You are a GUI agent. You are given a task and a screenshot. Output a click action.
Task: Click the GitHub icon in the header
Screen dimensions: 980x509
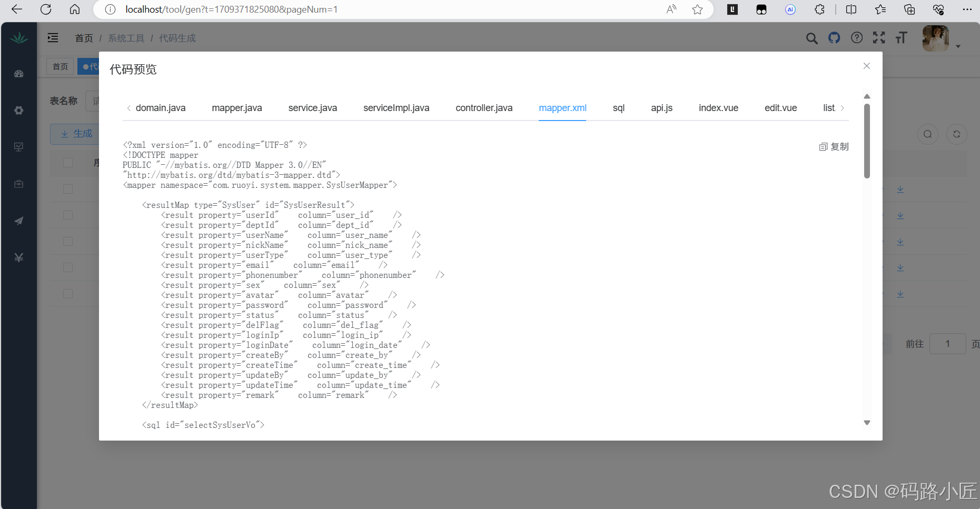[x=834, y=38]
